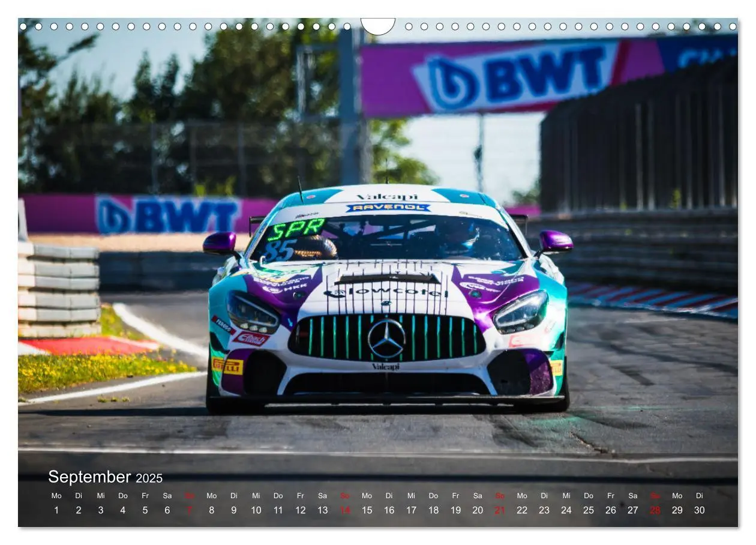The height and width of the screenshot is (545, 756).
Task: Select date 1 in the calendar row
Action: (x=56, y=510)
